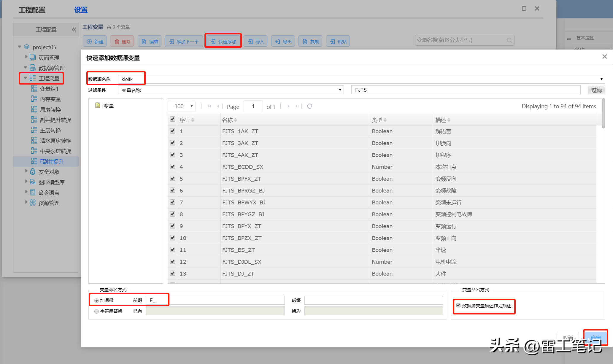This screenshot has width=613, height=364.
Task: Select the 字符串替换 radio button
Action: pos(96,311)
